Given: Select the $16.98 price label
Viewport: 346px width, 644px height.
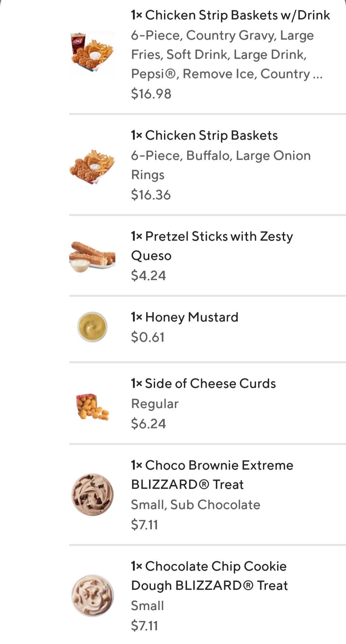Looking at the screenshot, I should coord(151,94).
